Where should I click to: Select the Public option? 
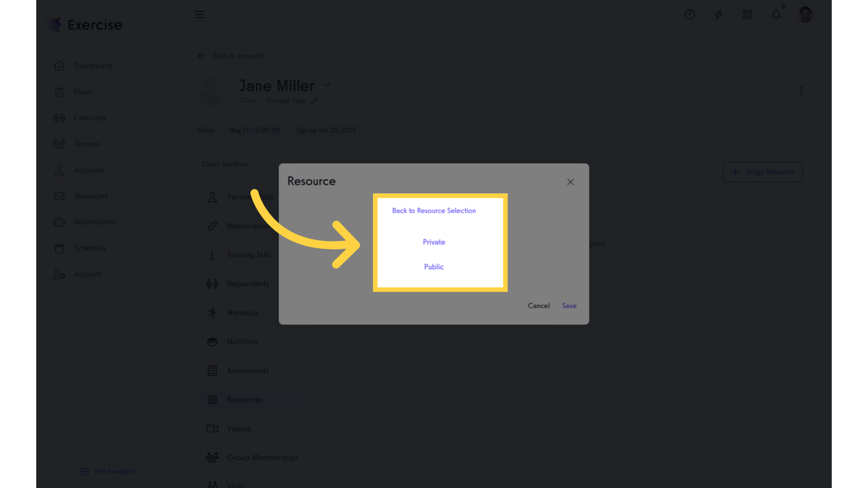coord(434,267)
